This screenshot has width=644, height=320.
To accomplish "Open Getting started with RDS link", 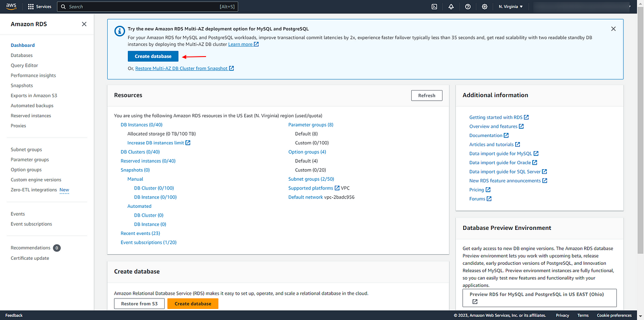I will (499, 117).
